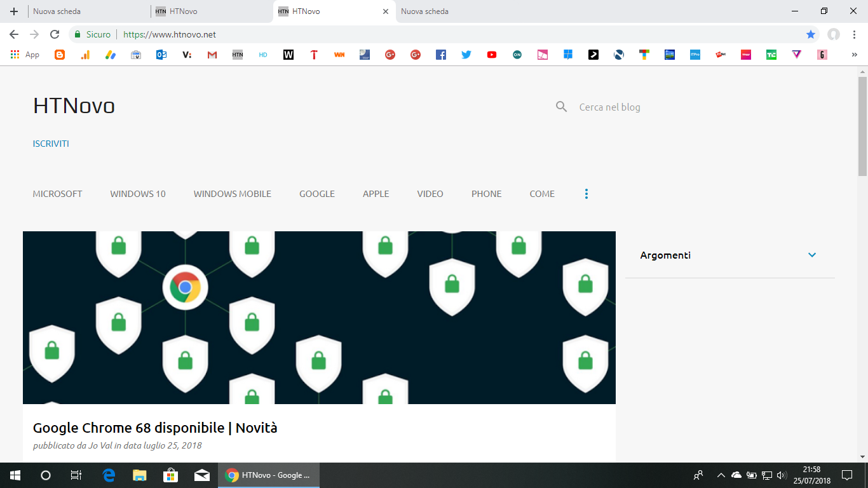This screenshot has height=488, width=868.
Task: Open a new tab with plus button
Action: (14, 11)
